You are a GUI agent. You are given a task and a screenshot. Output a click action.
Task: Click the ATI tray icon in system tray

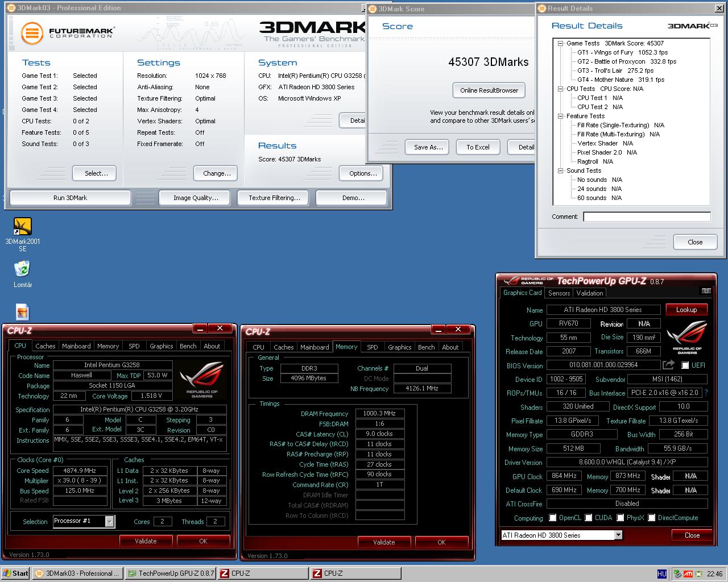click(x=688, y=574)
